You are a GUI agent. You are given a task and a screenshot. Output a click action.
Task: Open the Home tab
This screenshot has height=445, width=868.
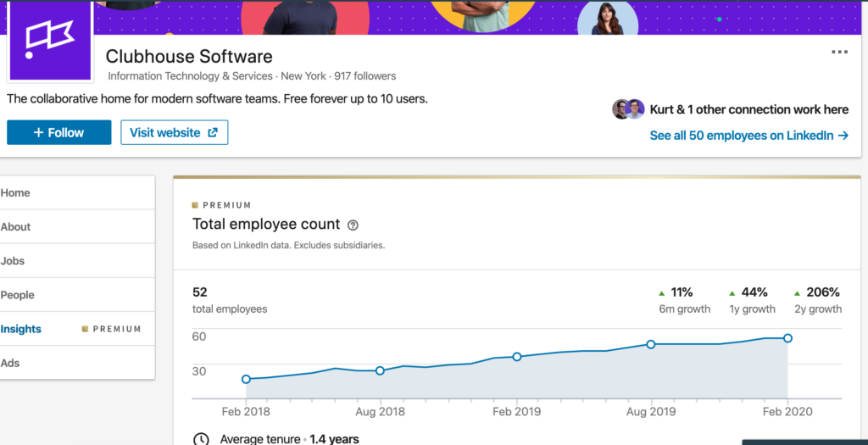(x=15, y=193)
